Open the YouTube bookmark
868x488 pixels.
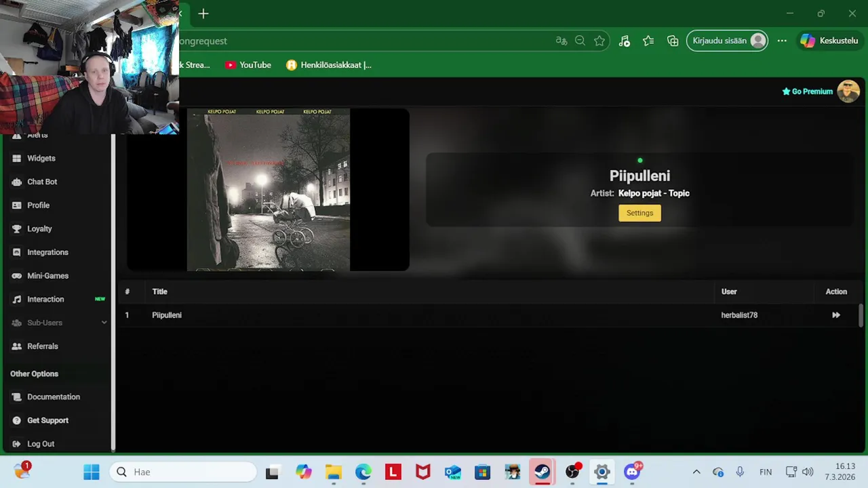pos(248,65)
